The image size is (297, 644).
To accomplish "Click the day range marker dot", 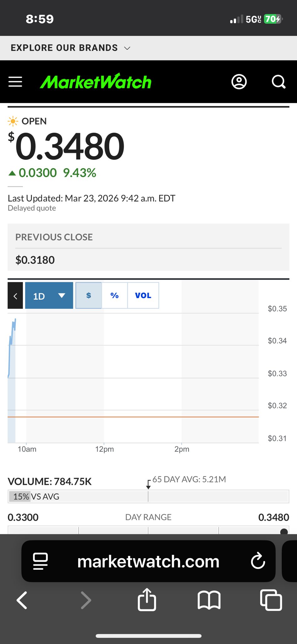I will 284,532.
